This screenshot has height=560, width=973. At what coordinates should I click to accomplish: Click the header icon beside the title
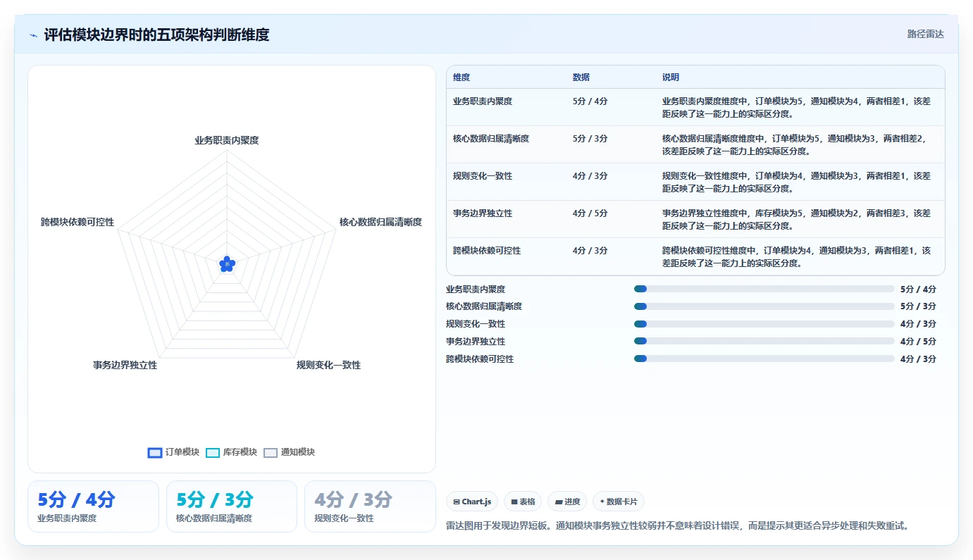(34, 35)
